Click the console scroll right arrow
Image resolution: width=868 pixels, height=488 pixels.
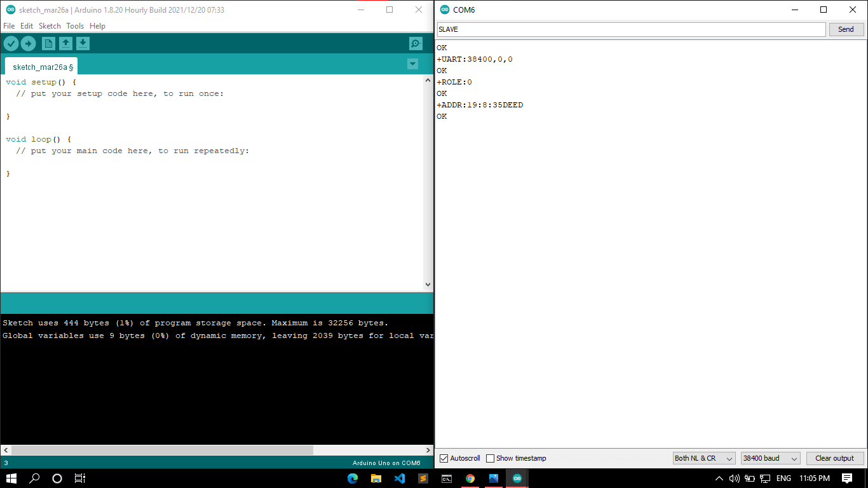[428, 450]
